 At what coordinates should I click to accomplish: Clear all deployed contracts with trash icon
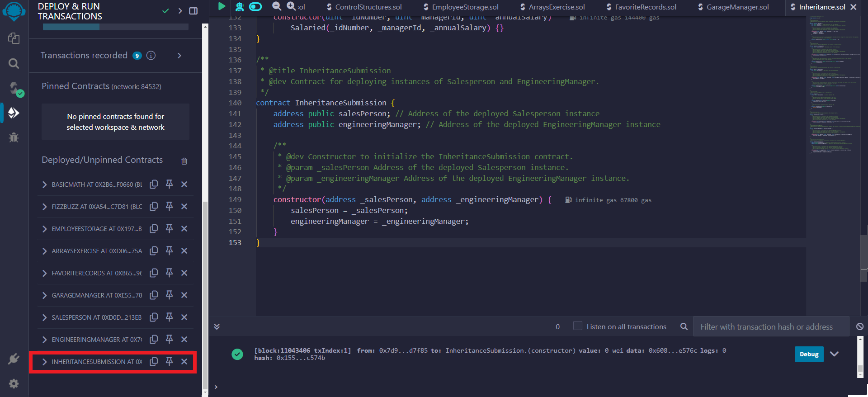pyautogui.click(x=184, y=161)
